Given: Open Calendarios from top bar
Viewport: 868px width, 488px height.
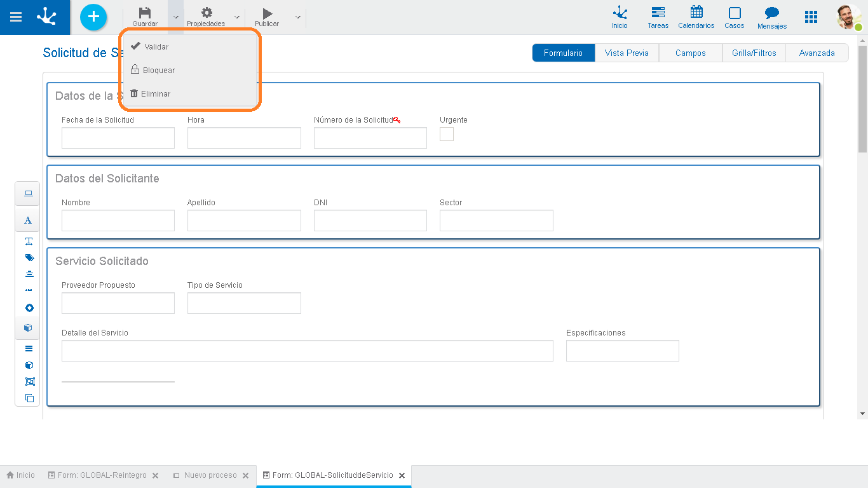Looking at the screenshot, I should coord(696,17).
